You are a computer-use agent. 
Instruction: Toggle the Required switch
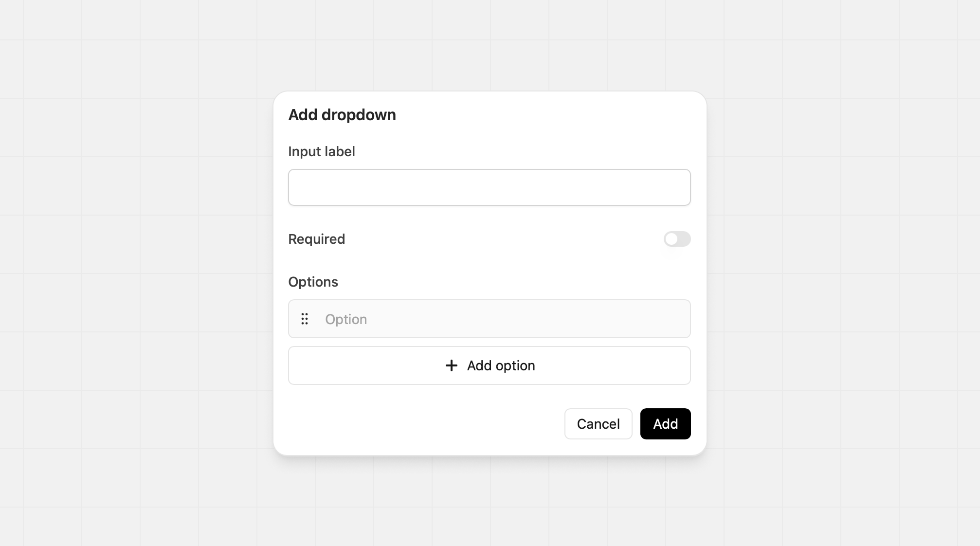[677, 239]
